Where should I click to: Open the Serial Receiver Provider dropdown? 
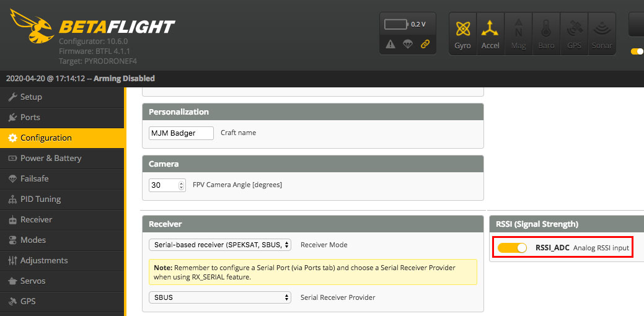pyautogui.click(x=220, y=297)
